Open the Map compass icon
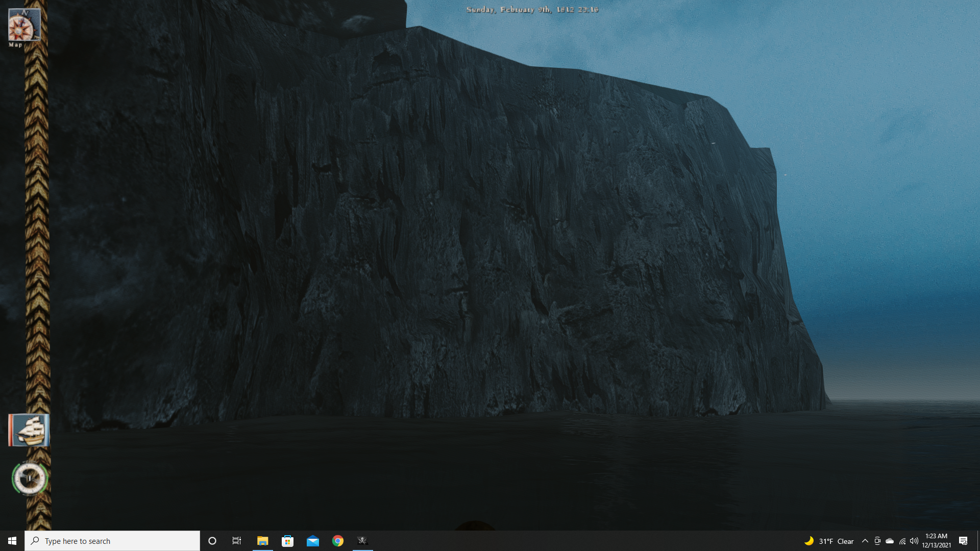 click(24, 25)
